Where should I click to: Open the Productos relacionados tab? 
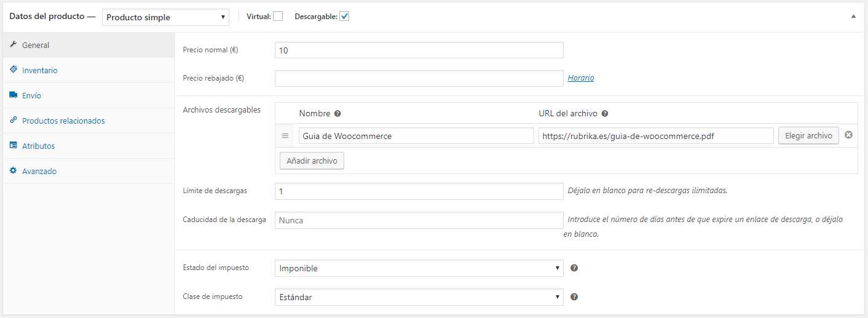[x=89, y=121]
